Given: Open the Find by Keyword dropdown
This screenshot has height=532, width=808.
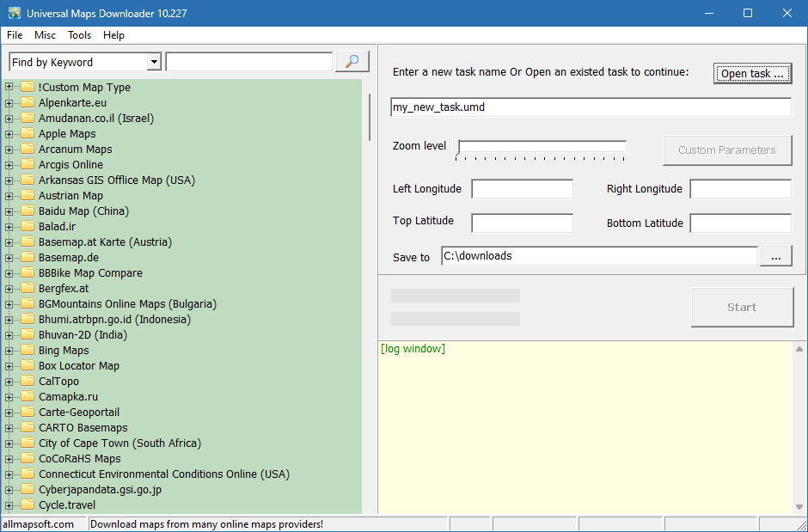Looking at the screenshot, I should tap(154, 62).
